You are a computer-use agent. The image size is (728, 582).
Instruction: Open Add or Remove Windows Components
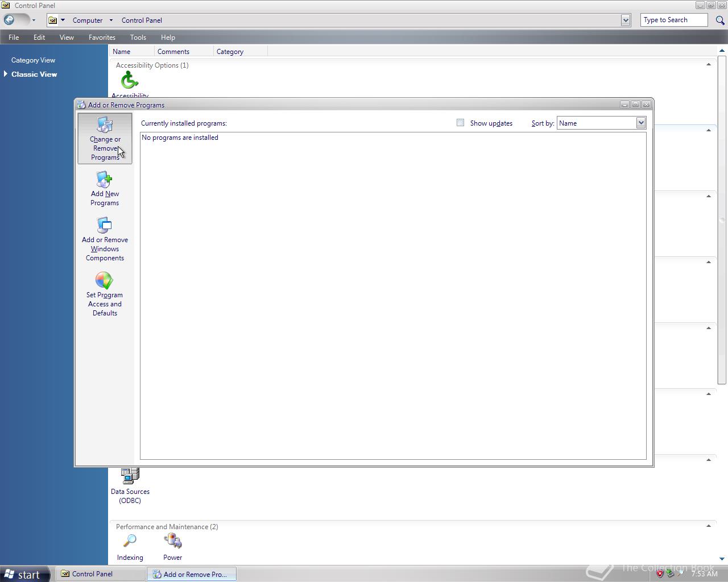[105, 239]
